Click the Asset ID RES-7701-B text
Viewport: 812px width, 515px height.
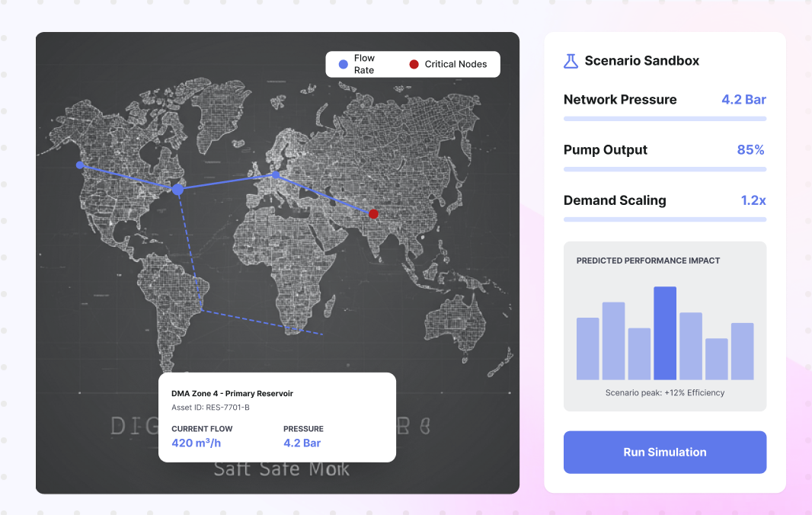coord(210,408)
